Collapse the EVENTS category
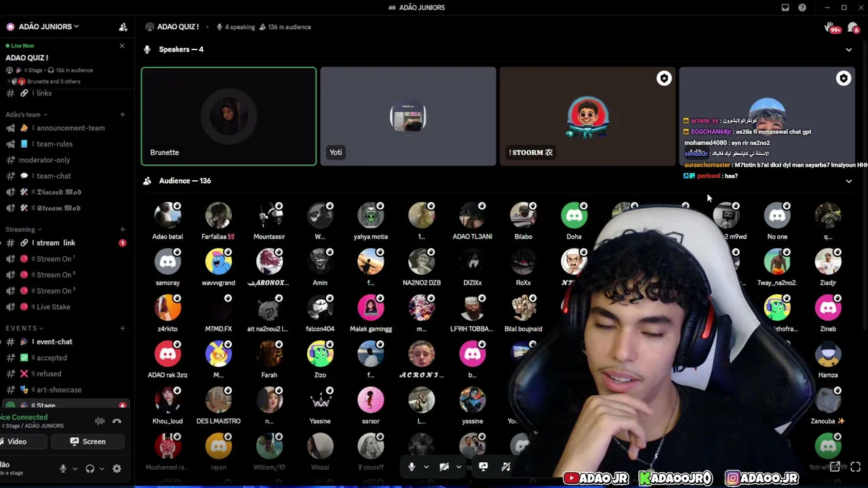The image size is (868, 488). click(x=24, y=329)
